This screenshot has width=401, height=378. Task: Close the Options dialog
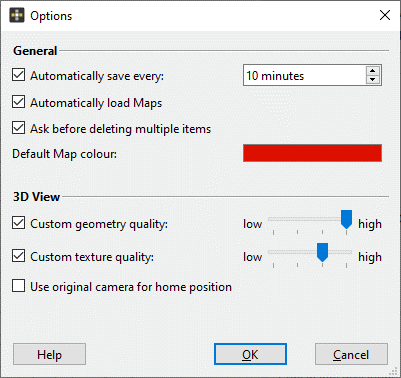(385, 15)
